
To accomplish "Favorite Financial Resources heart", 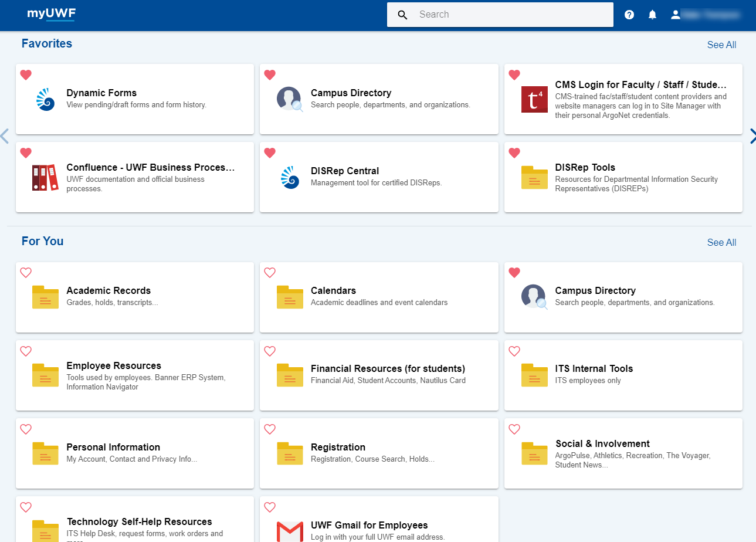I will point(270,351).
